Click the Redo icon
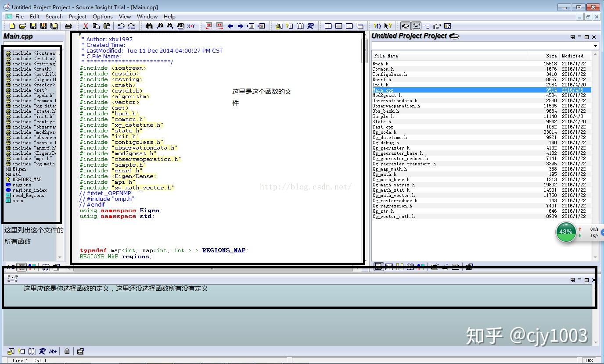The image size is (604, 364). (131, 26)
